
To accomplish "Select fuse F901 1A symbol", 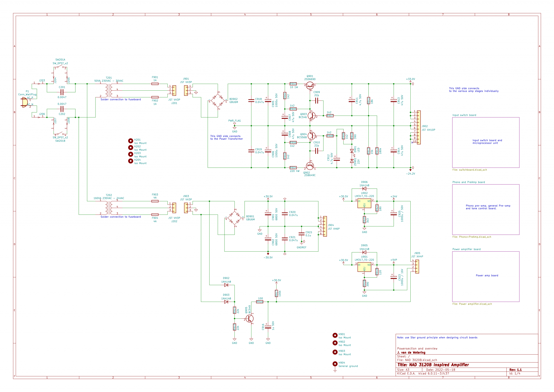I will click(155, 84).
